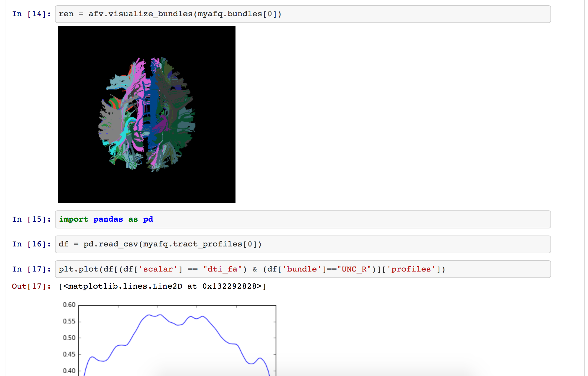Viewport: 588px width, 376px height.
Task: Click the dti_fa string in cell 17
Action: click(225, 269)
